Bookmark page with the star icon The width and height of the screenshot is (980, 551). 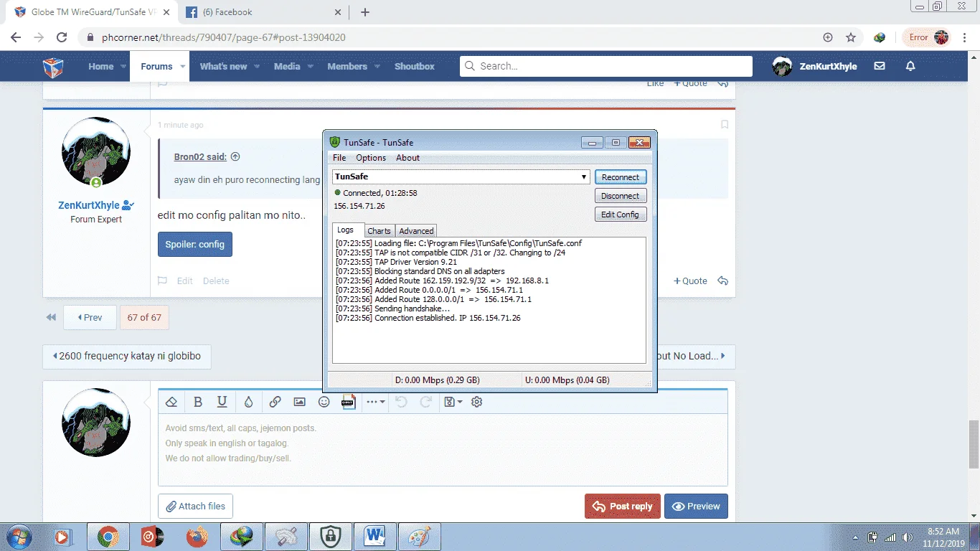coord(851,37)
